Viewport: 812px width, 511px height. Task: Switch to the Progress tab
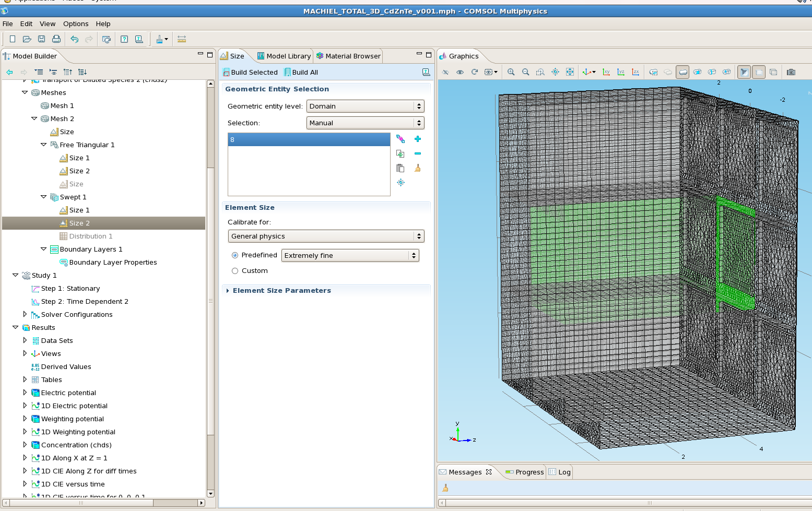coord(524,472)
